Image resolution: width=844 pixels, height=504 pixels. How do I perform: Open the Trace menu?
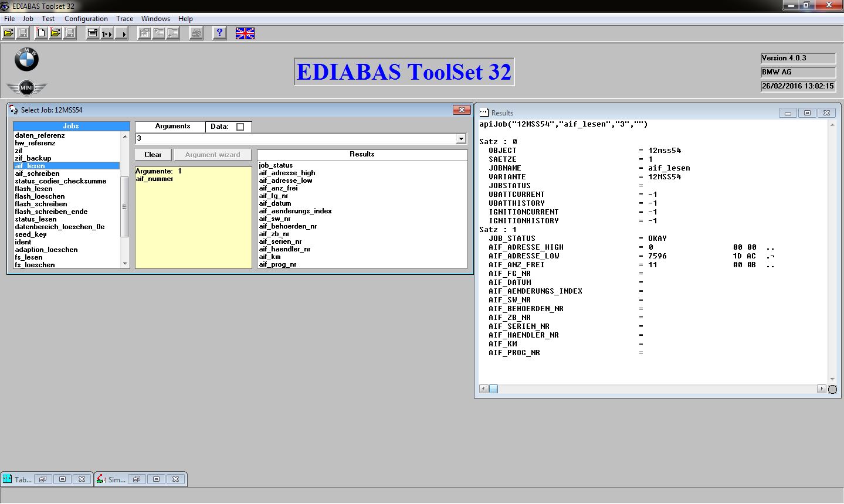[x=124, y=19]
